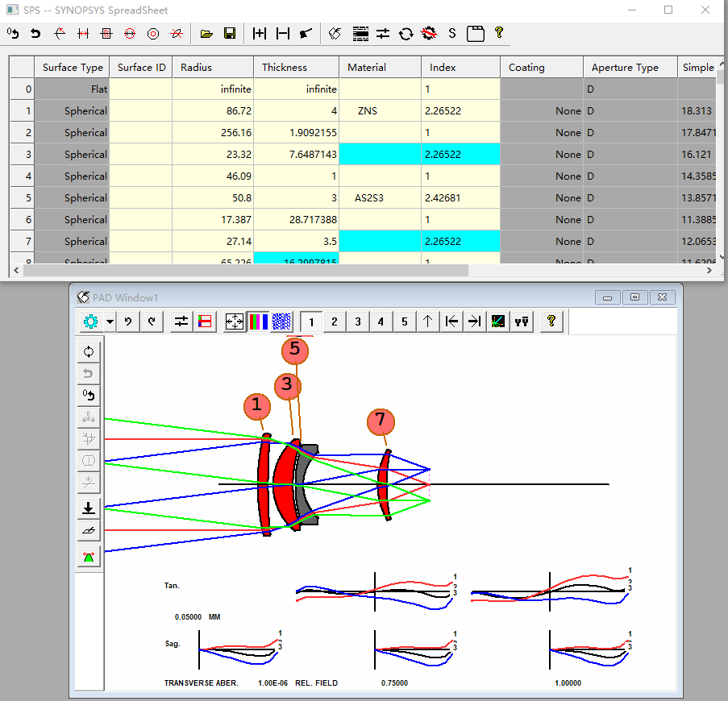
Task: Toggle the RGB color bars button
Action: (x=258, y=321)
